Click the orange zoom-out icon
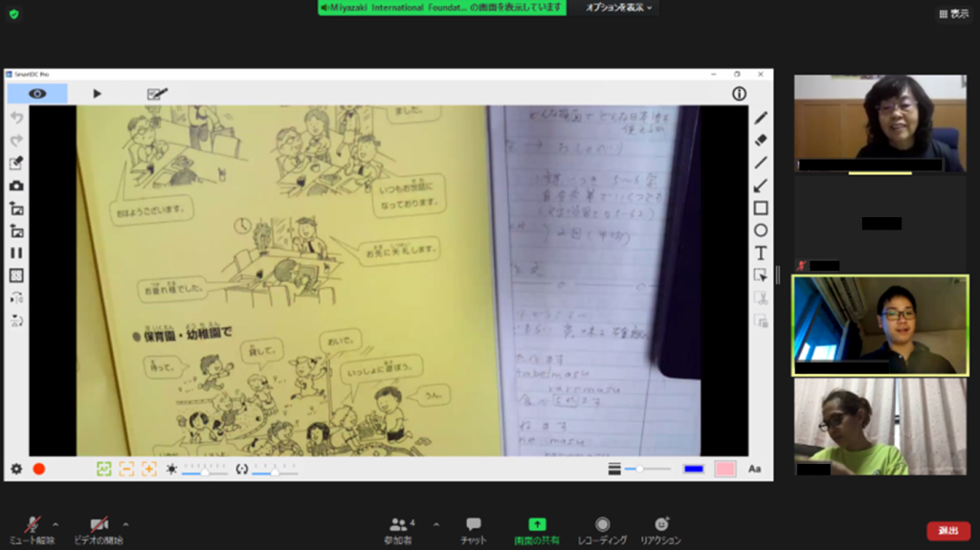Image resolution: width=980 pixels, height=550 pixels. [x=126, y=469]
